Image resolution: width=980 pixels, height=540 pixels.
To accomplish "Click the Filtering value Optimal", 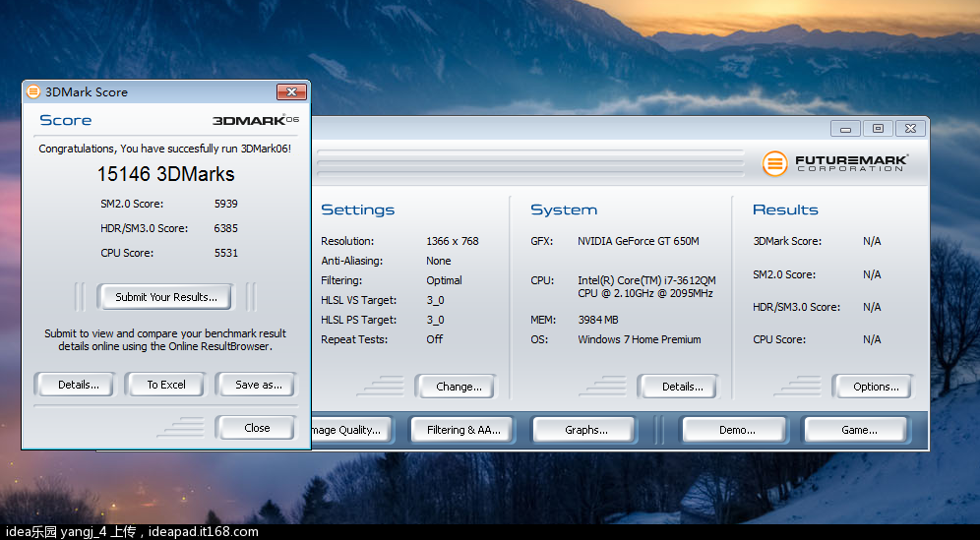I will [x=444, y=280].
